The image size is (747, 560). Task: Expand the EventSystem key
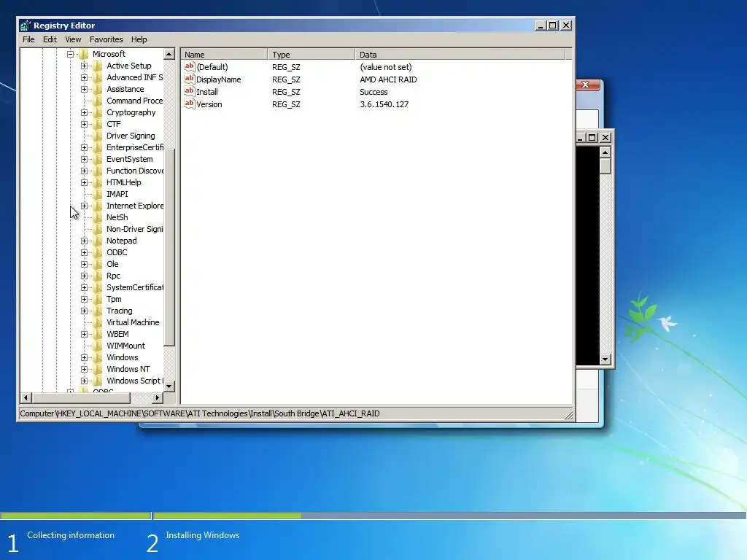[85, 159]
